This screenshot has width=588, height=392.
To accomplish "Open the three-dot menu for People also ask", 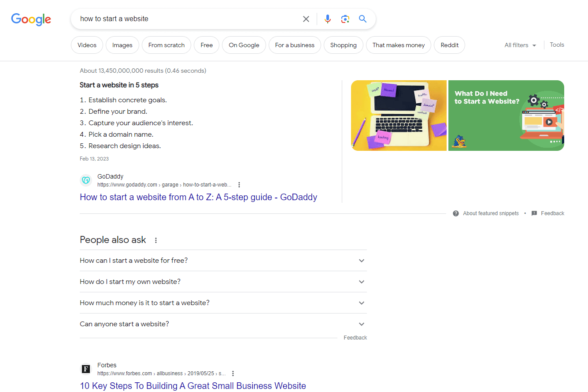I will 156,240.
